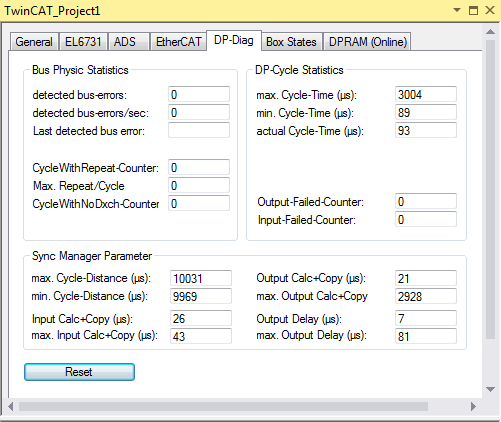Select the Output-Failed-Counter field
The image size is (501, 422).
point(426,202)
